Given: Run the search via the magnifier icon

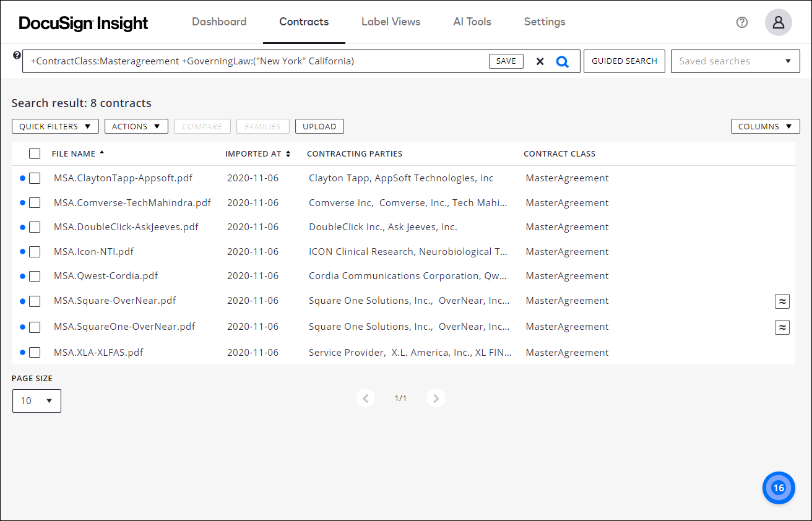Looking at the screenshot, I should (x=563, y=61).
